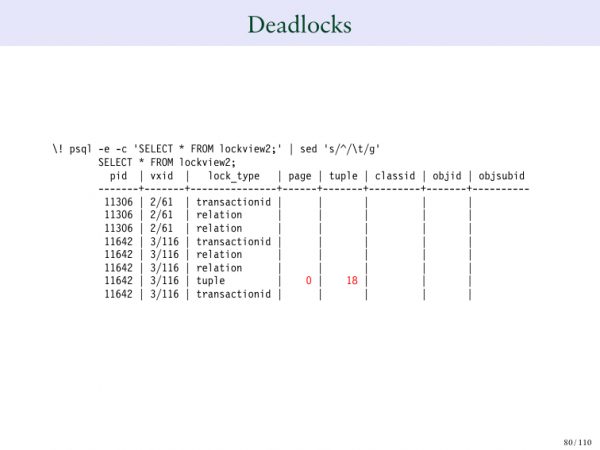Select the page column header
This screenshot has height=450, width=600.
[x=300, y=175]
